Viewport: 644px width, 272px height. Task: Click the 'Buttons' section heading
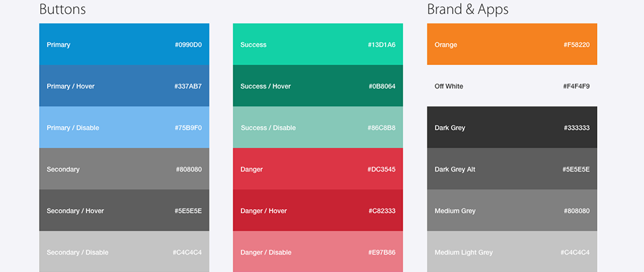coord(62,9)
